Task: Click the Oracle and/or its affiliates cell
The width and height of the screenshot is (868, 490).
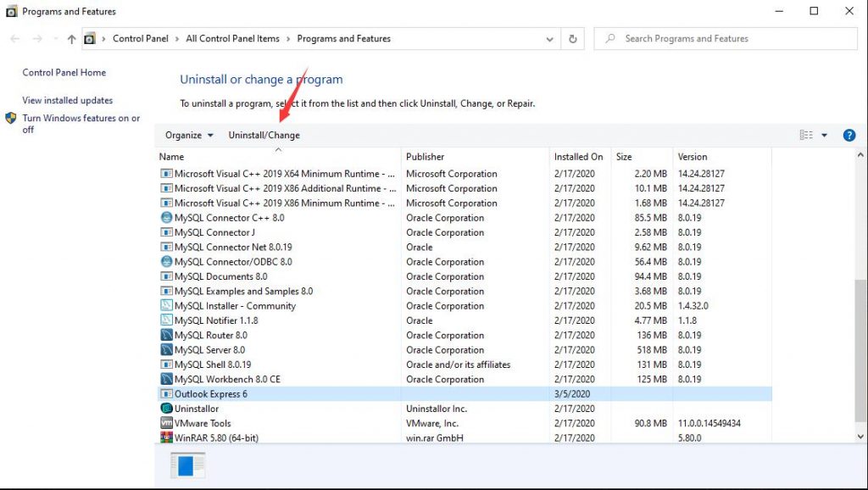Action: tap(459, 365)
